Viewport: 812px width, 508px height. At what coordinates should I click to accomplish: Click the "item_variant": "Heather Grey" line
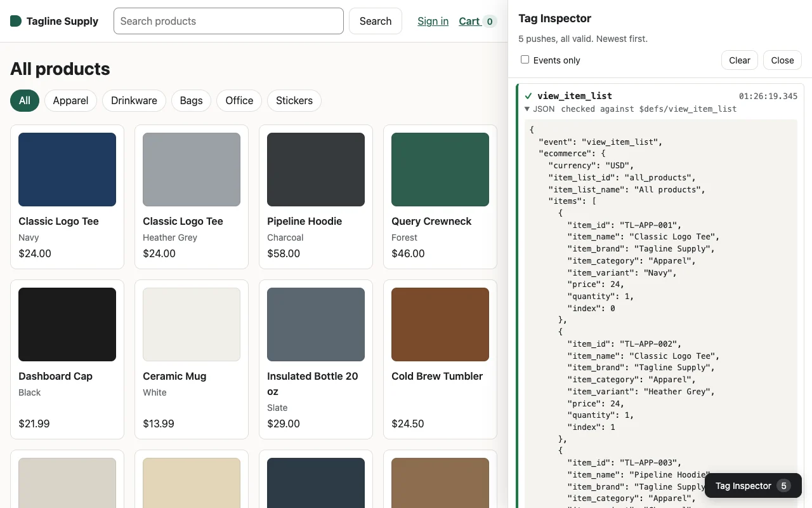641,392
